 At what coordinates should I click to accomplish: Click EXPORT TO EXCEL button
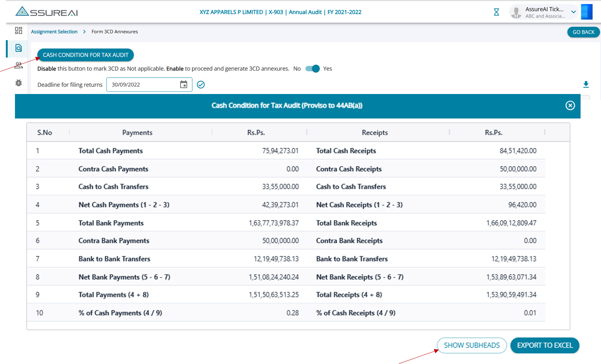(545, 345)
